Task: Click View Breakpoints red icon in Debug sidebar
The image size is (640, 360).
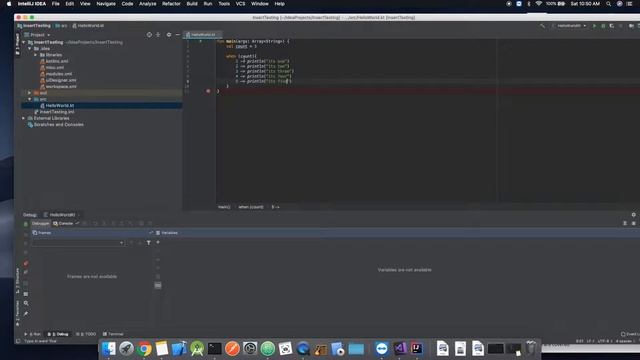Action: coord(26,264)
